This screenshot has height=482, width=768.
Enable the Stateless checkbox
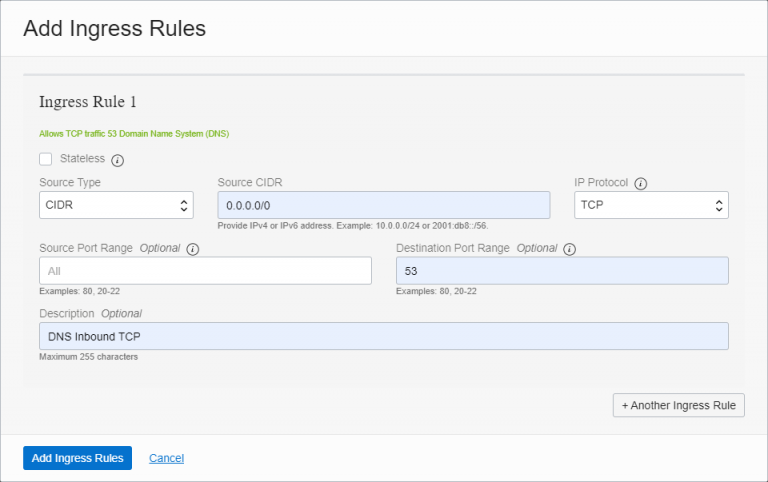point(46,159)
